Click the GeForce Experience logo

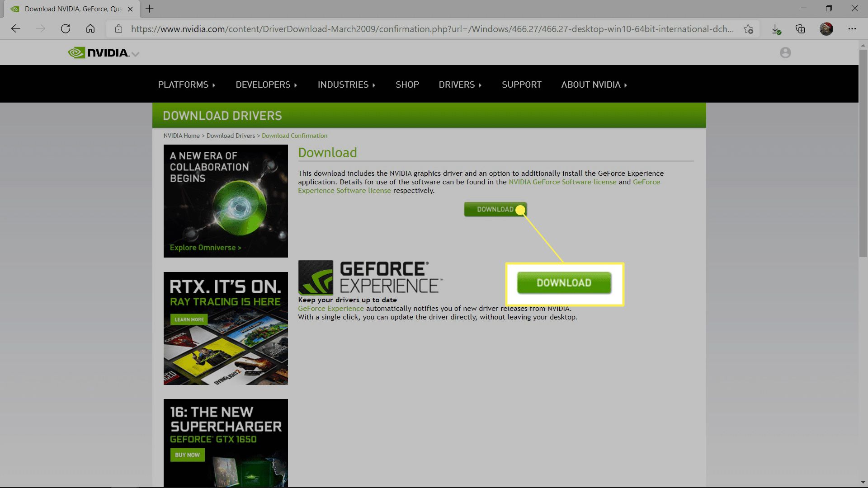370,277
